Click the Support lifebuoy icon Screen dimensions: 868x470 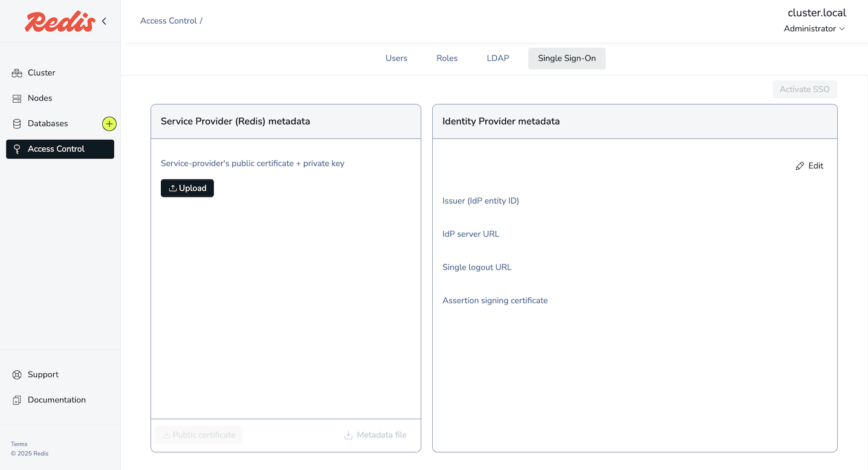(17, 375)
